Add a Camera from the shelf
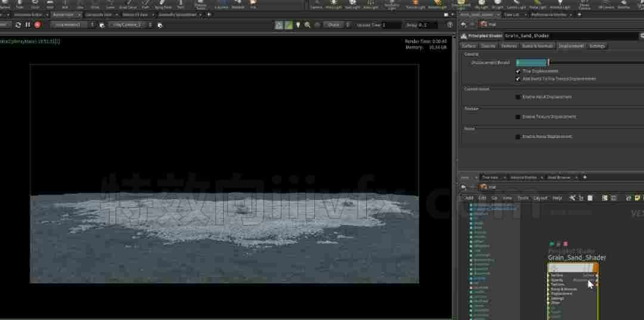Viewport: 644px width, 320px height. tap(316, 4)
